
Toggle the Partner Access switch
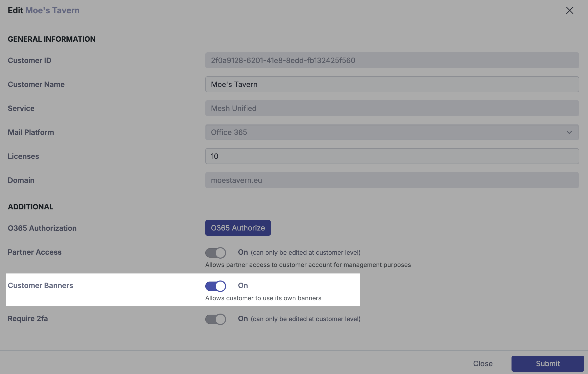215,253
